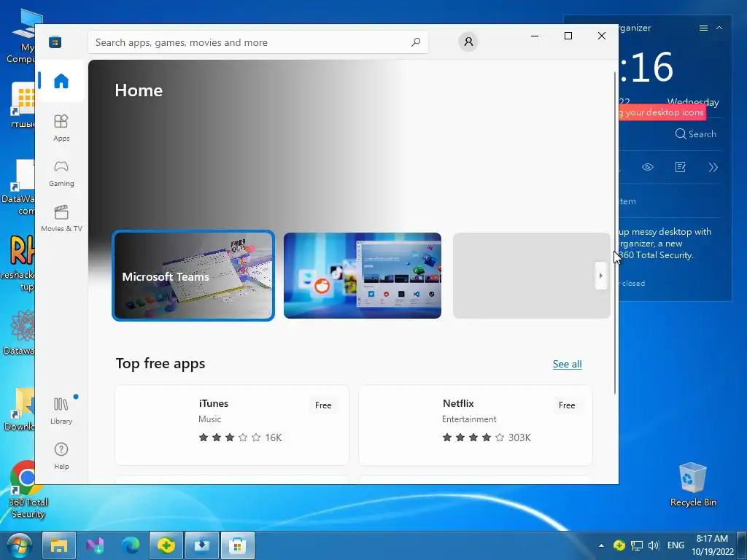747x560 pixels.
Task: Open the clock showing 8:17 AM
Action: [712, 545]
